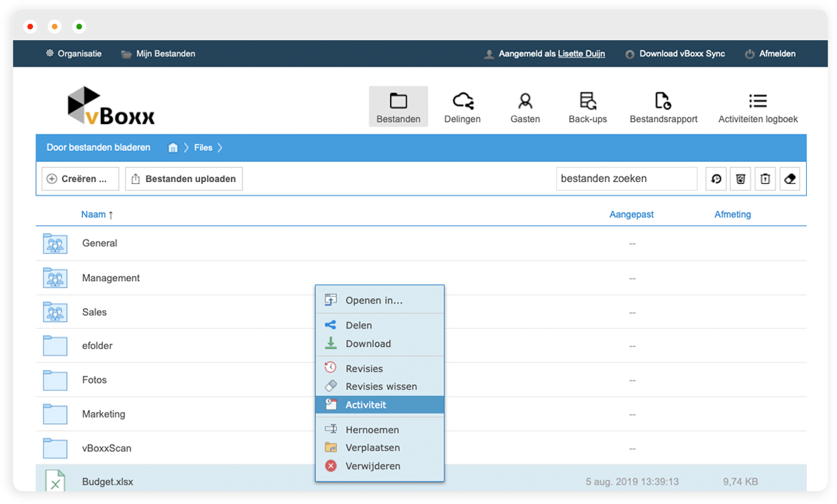Sort by the Aangepast column header
The height and width of the screenshot is (504, 837).
[632, 214]
